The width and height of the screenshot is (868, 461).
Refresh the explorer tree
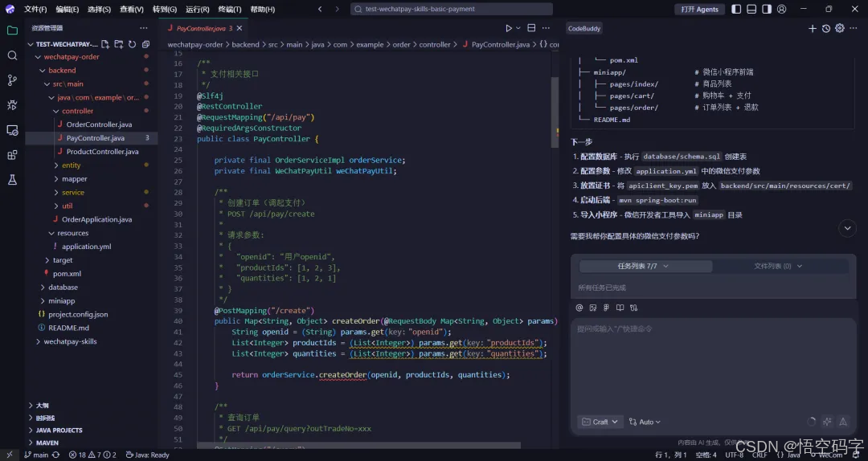133,44
